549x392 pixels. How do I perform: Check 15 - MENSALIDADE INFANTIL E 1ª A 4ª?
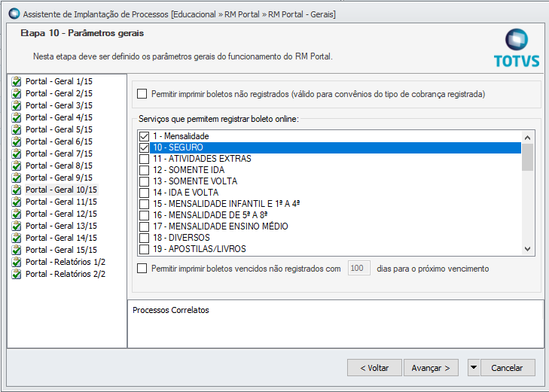144,204
